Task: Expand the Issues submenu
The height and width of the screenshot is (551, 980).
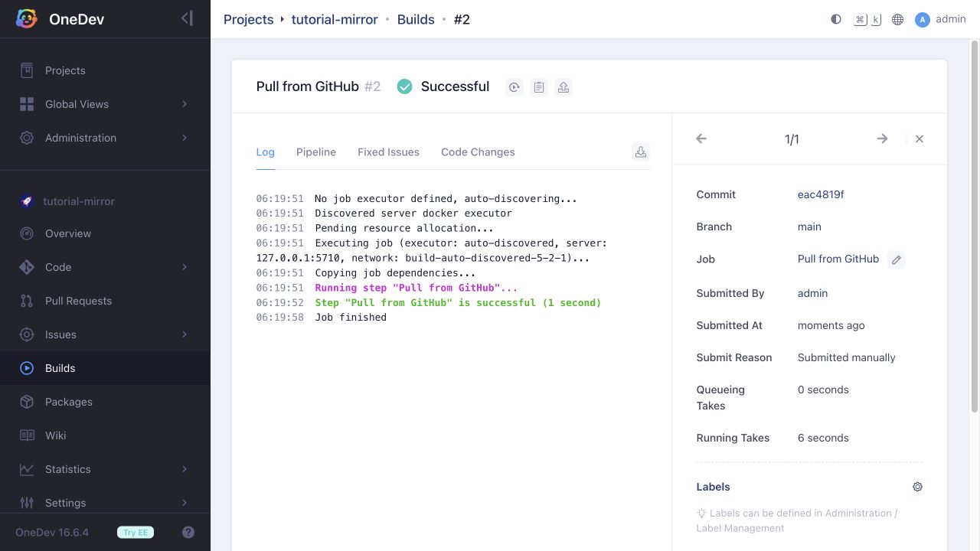Action: point(105,334)
